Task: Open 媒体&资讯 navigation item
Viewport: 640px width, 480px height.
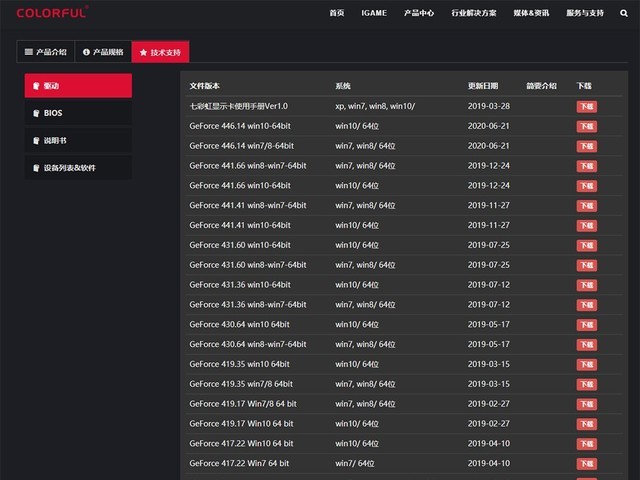Action: pos(531,13)
